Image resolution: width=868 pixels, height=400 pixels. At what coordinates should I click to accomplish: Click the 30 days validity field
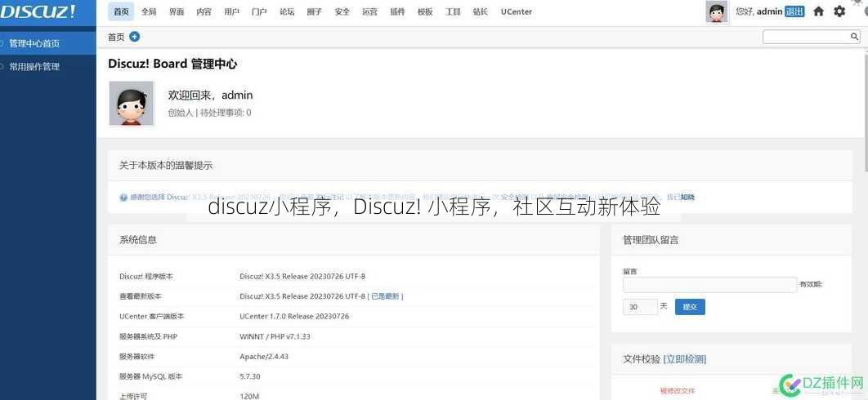click(x=640, y=307)
